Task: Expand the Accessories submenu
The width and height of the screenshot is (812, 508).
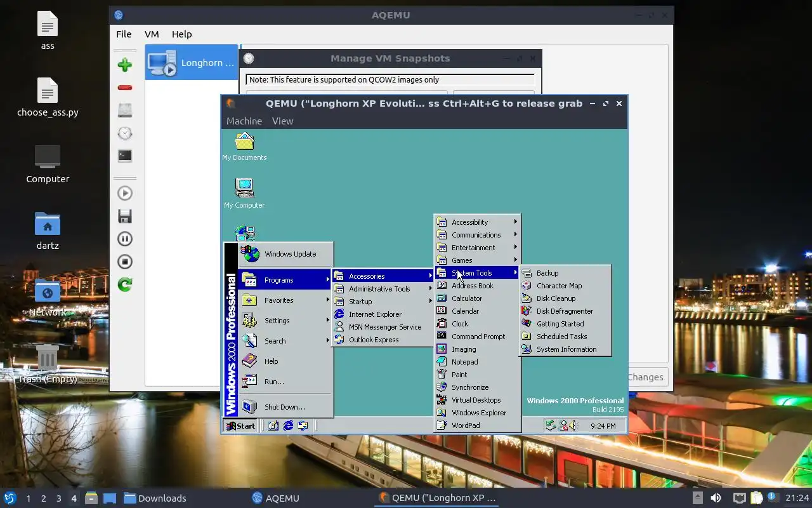Action: pyautogui.click(x=383, y=276)
